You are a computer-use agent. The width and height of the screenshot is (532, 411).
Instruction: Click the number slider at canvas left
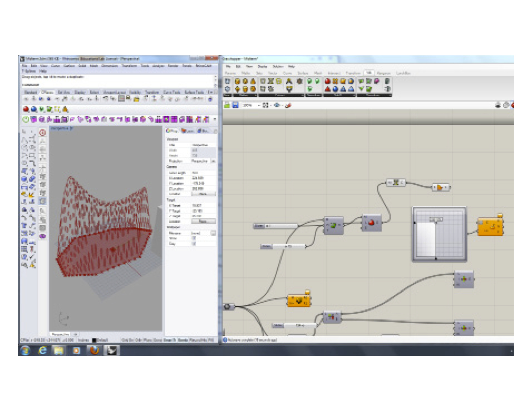point(276,226)
